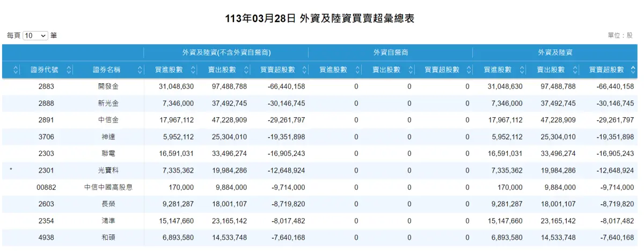Screen dimensions: 644x251
Task: Click the asterisk mark in the 2301 row
Action: click(x=11, y=170)
